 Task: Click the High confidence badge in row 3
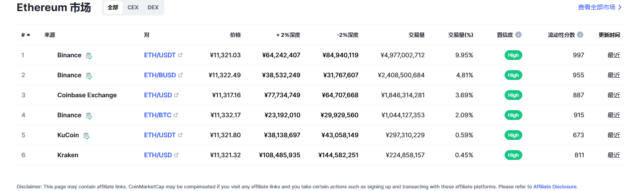click(x=513, y=95)
